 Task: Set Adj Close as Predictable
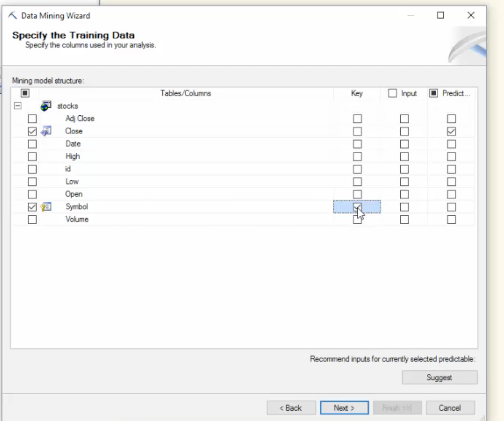(451, 119)
